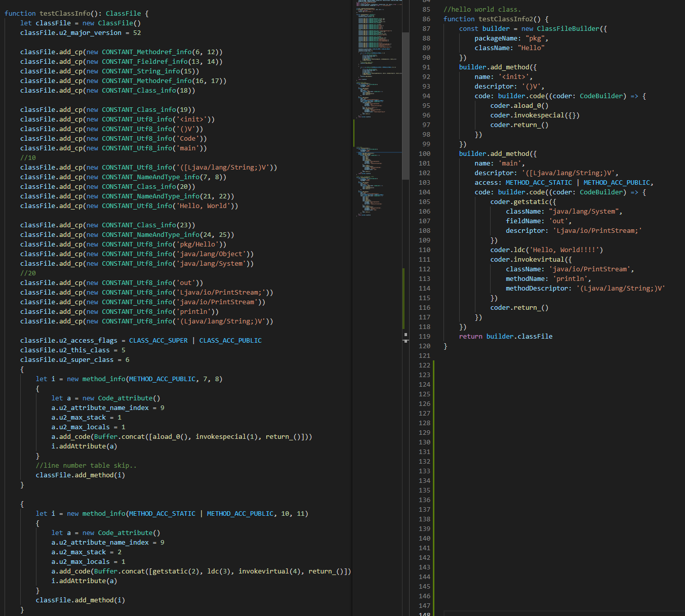Click 'CONSTANT_String_info(15)' constructor call
The height and width of the screenshot is (616, 685).
(x=150, y=71)
